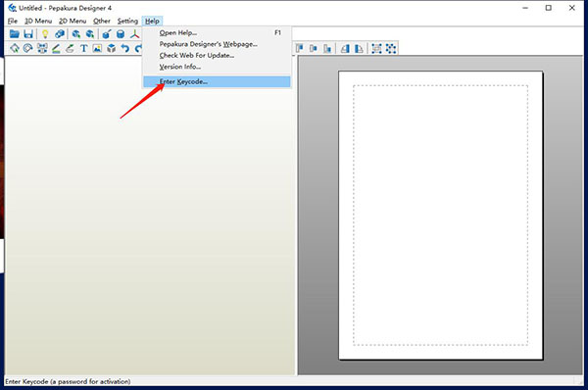Image resolution: width=588 pixels, height=390 pixels.
Task: Click the blue linked-boxes toolbar icon
Action: pyautogui.click(x=60, y=34)
